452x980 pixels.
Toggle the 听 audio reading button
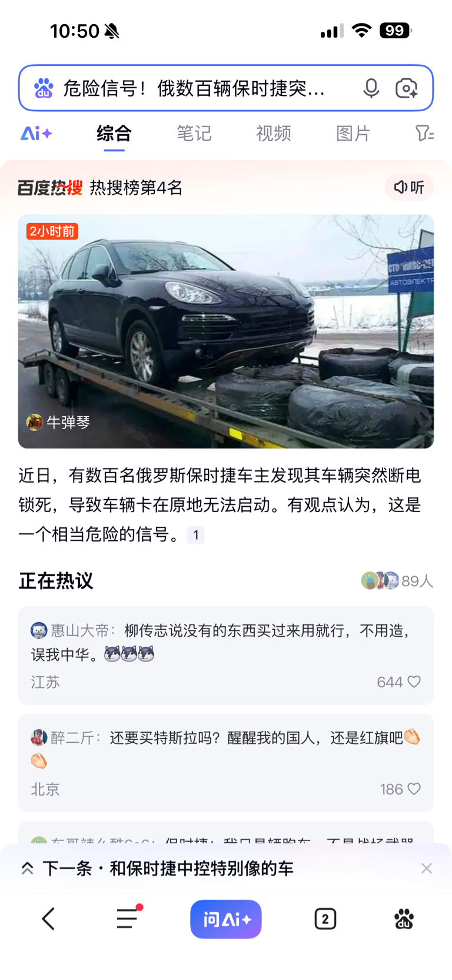(x=409, y=187)
